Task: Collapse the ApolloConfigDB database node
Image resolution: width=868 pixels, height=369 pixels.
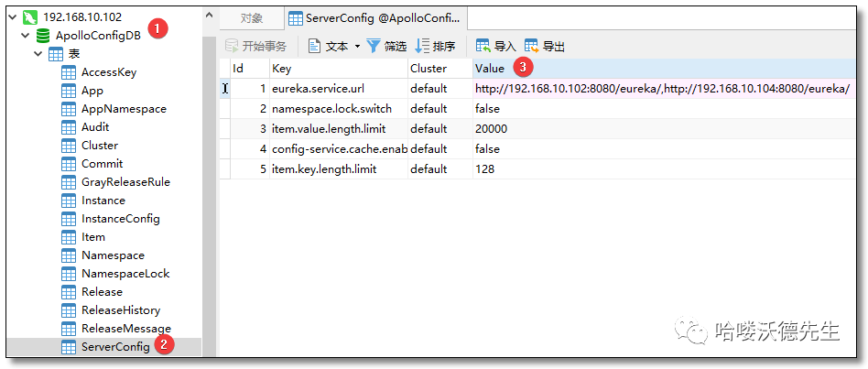Action: (x=24, y=36)
